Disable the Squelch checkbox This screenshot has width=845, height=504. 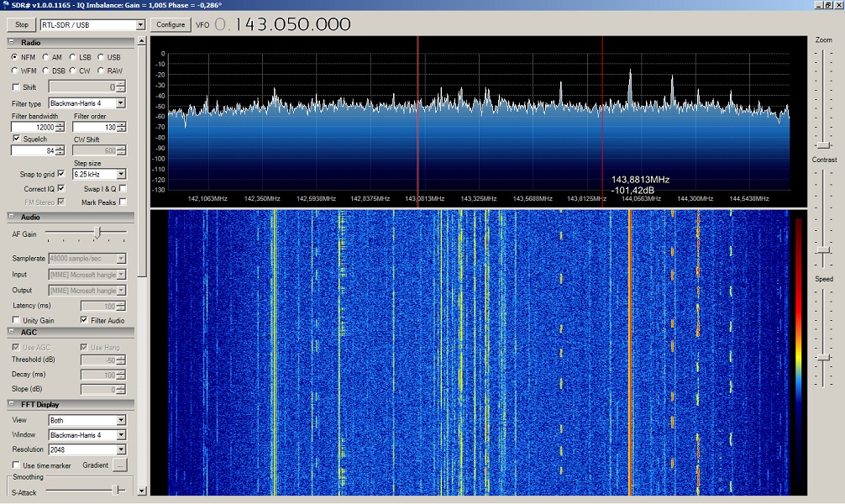pyautogui.click(x=16, y=139)
